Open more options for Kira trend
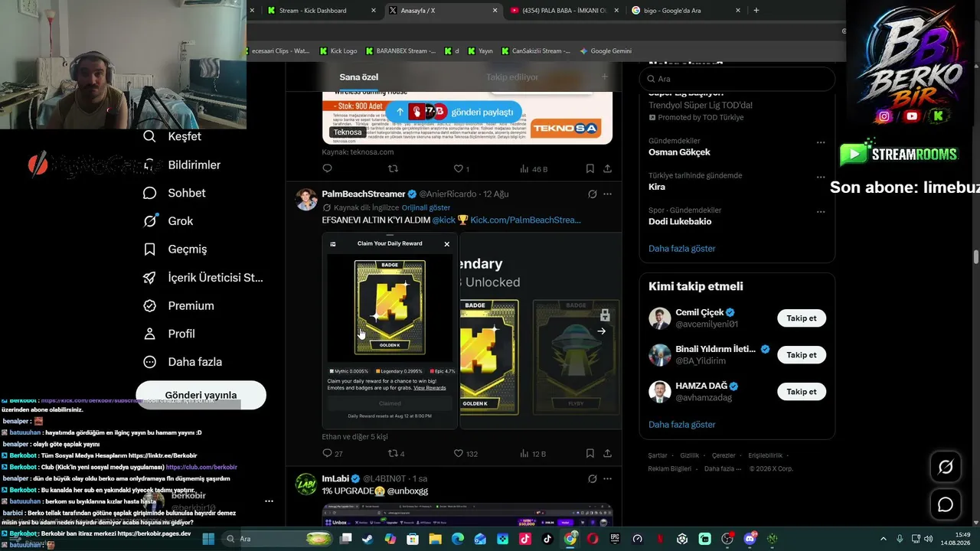The width and height of the screenshot is (980, 551). [821, 177]
